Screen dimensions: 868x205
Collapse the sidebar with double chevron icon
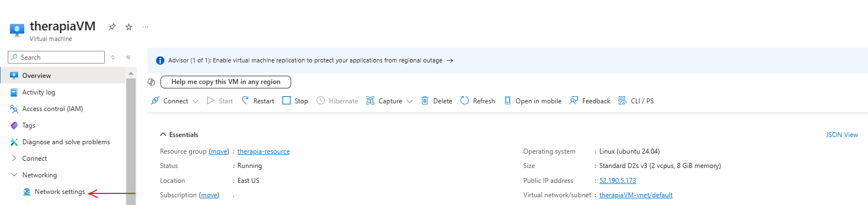tap(128, 57)
